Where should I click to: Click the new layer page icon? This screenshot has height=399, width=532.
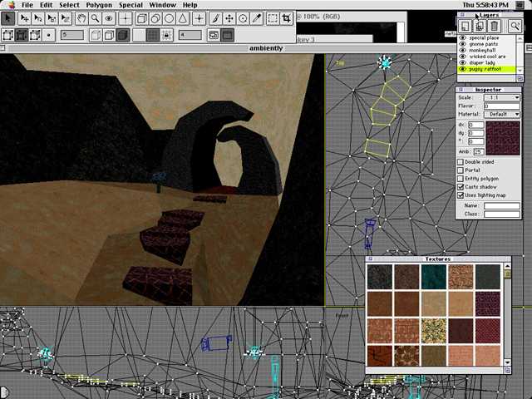(x=465, y=27)
